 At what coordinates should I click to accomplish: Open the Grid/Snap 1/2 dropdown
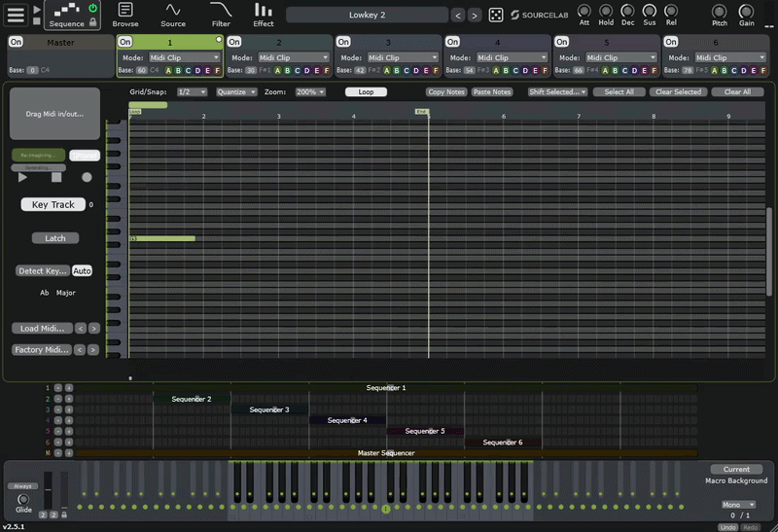(x=192, y=91)
